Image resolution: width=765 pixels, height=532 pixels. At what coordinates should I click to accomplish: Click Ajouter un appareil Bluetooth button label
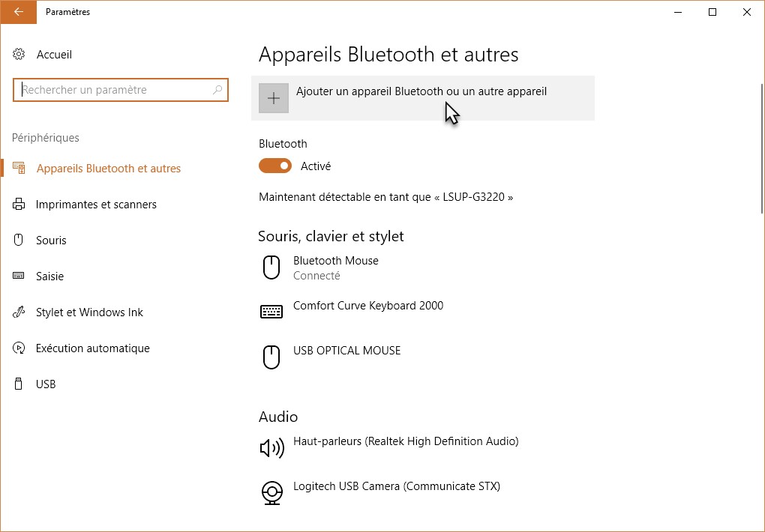click(421, 91)
